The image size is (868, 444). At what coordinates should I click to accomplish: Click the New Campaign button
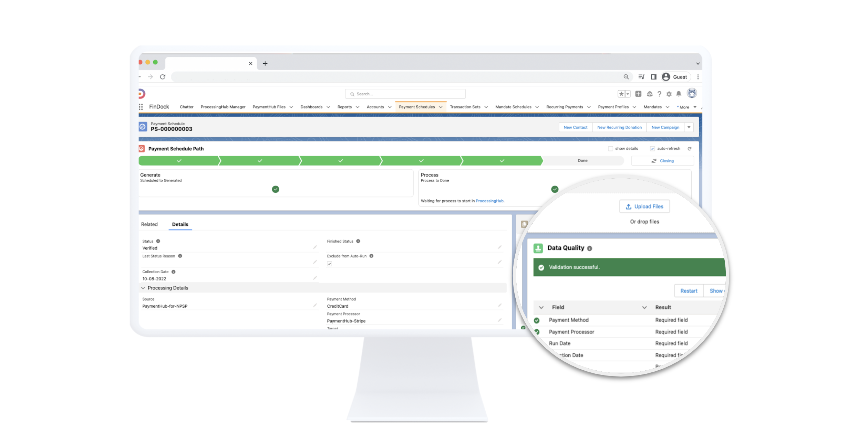click(665, 127)
